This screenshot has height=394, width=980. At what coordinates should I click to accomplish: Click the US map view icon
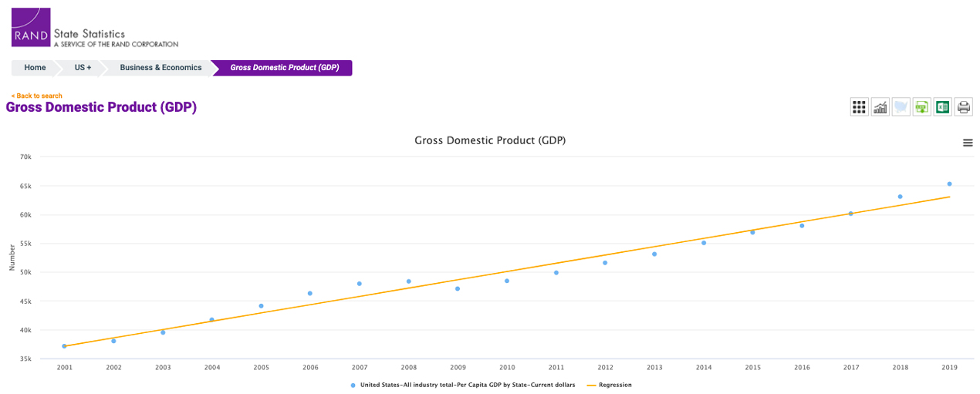(901, 107)
